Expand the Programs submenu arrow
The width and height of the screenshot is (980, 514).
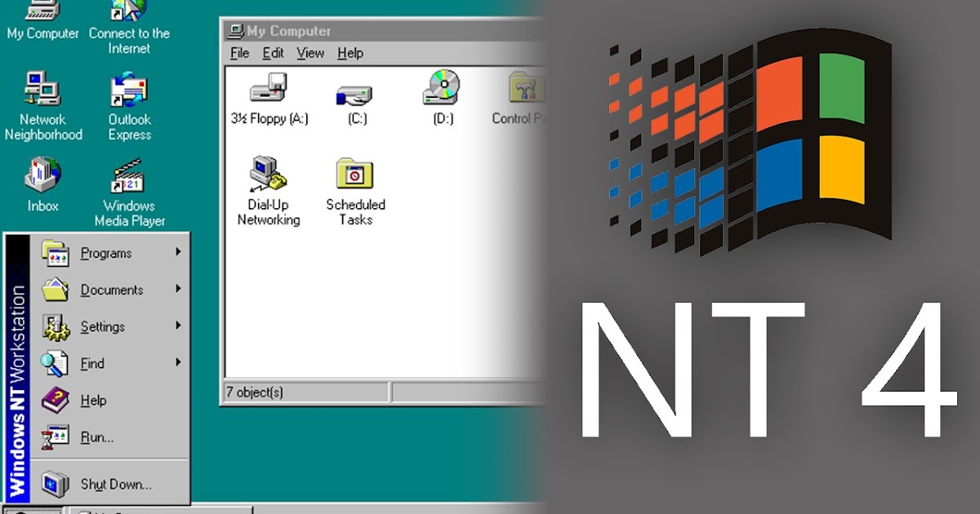point(177,252)
